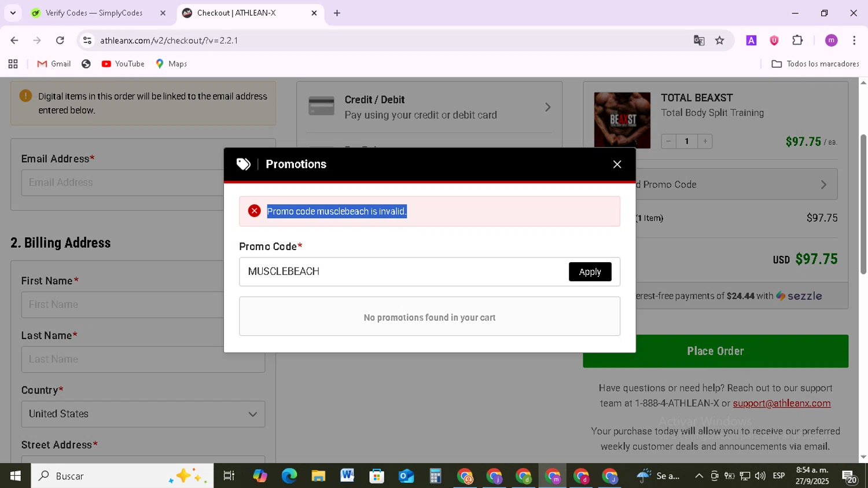Close the Checkout ATHLEAN-X tab

pos(314,13)
